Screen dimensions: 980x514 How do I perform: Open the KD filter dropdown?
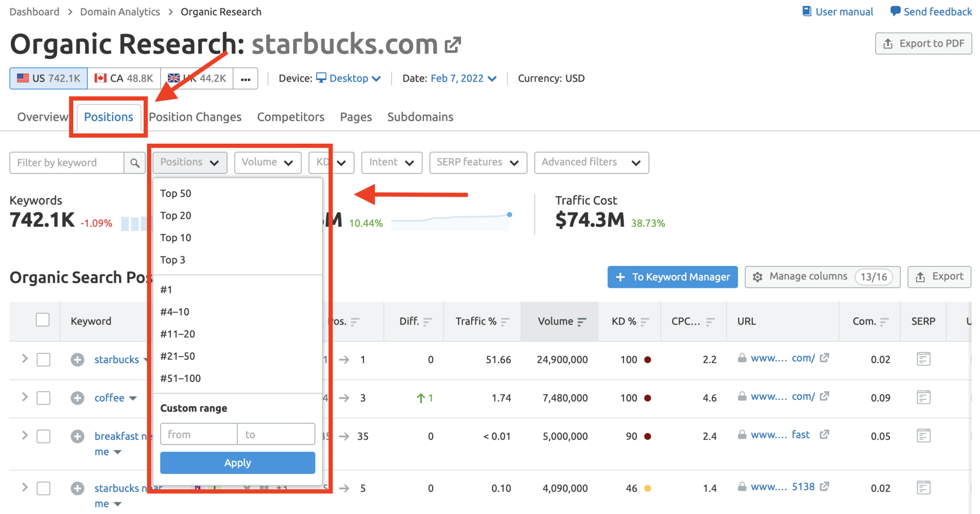[x=331, y=163]
